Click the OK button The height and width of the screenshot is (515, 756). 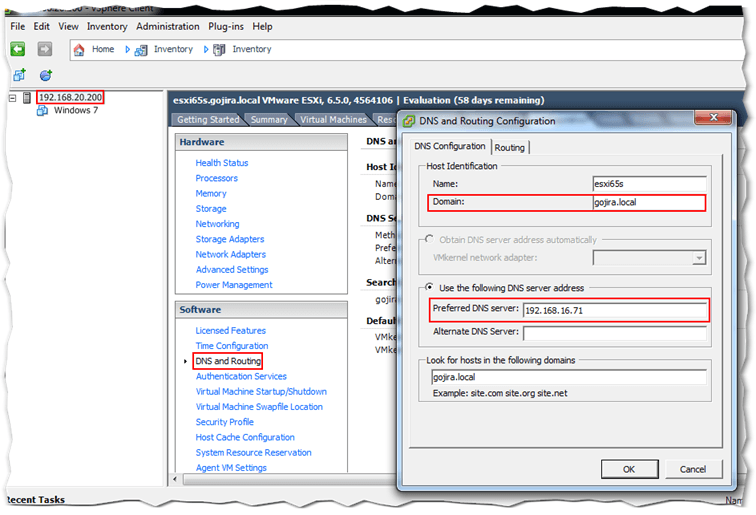click(x=629, y=469)
